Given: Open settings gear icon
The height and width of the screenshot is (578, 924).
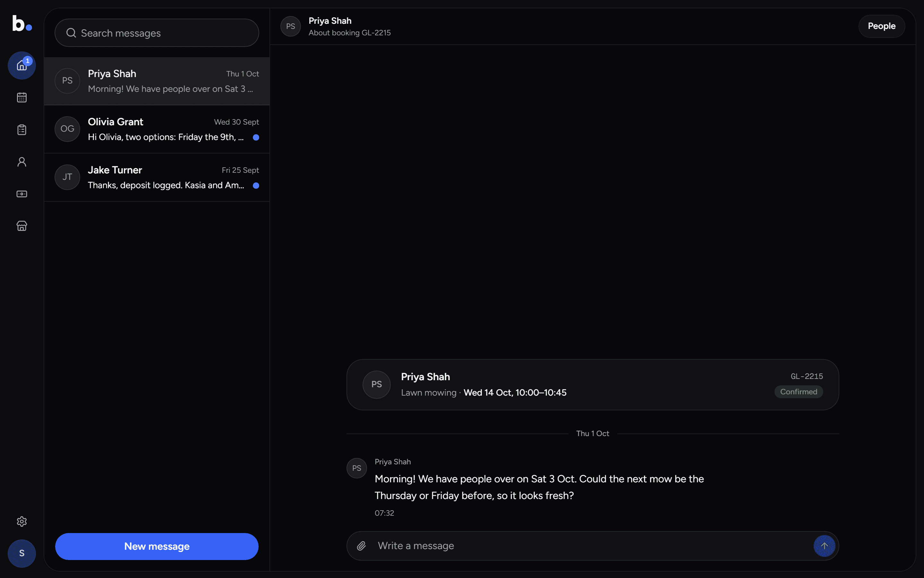Looking at the screenshot, I should [x=22, y=521].
